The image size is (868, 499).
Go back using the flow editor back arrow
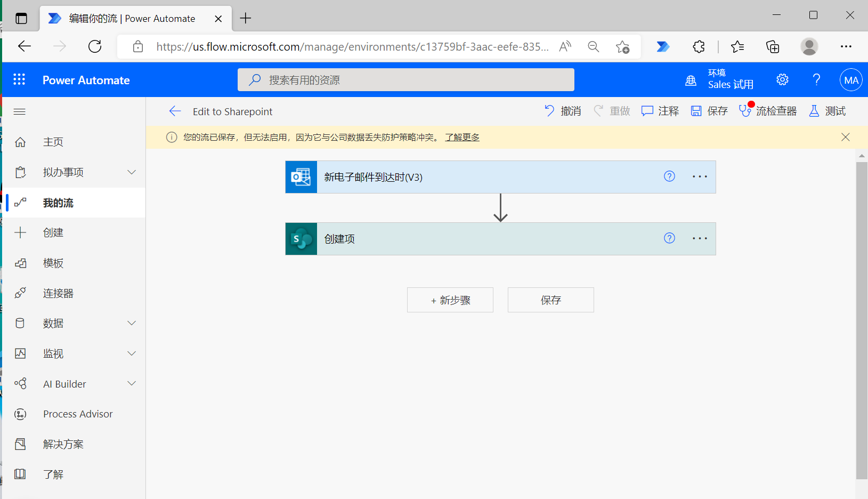coord(175,111)
